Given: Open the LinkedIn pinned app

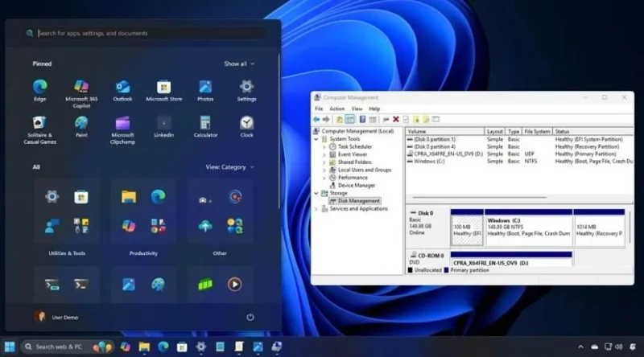Looking at the screenshot, I should [x=164, y=126].
